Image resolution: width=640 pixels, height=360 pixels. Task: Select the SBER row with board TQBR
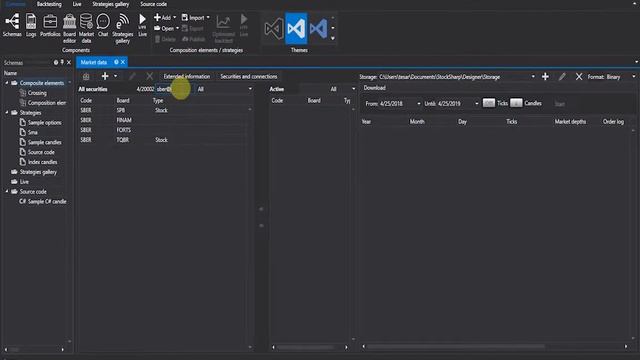[164, 140]
